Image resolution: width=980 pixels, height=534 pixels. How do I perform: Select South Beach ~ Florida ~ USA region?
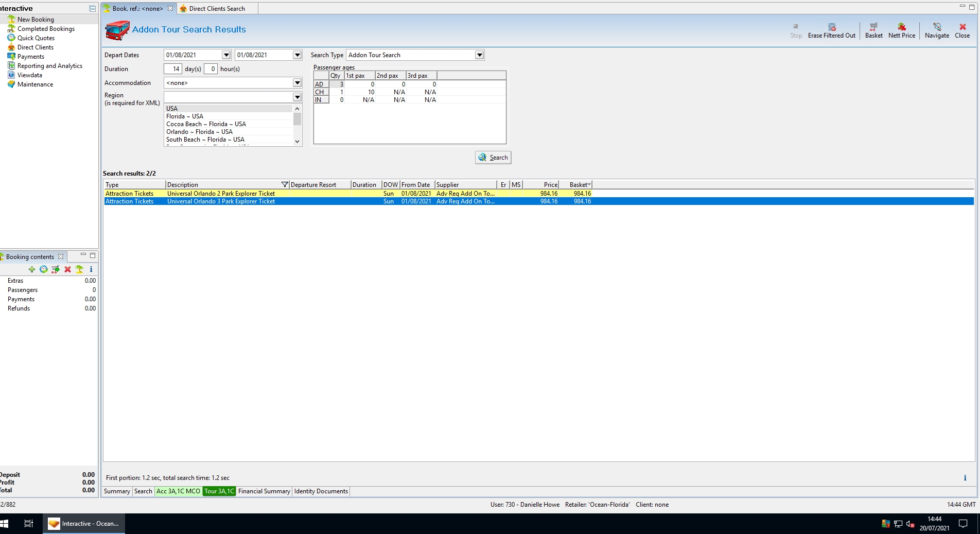[229, 140]
